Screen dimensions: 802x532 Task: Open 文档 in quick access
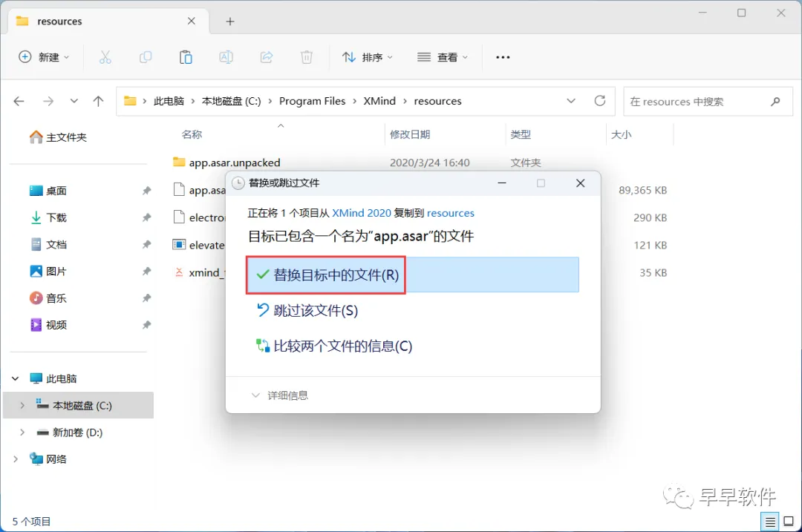48,244
